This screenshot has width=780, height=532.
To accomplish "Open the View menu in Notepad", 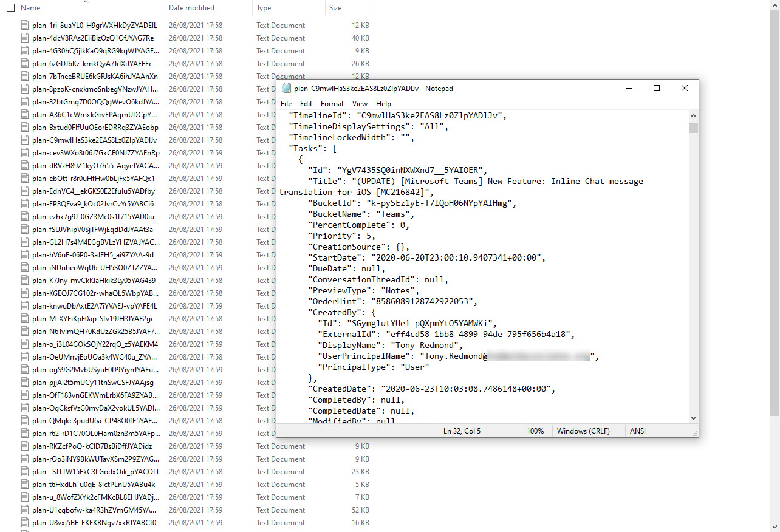I will [x=360, y=104].
